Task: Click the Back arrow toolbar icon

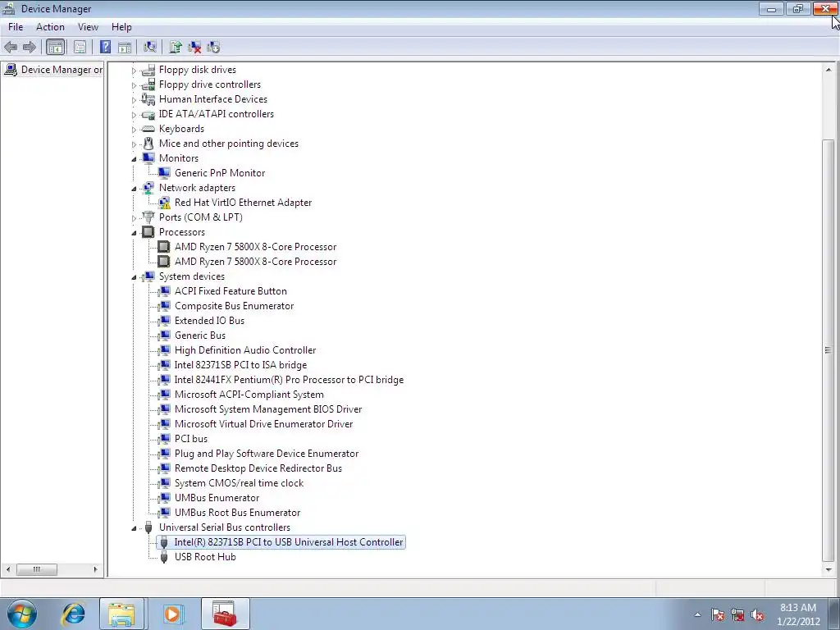Action: (x=11, y=47)
